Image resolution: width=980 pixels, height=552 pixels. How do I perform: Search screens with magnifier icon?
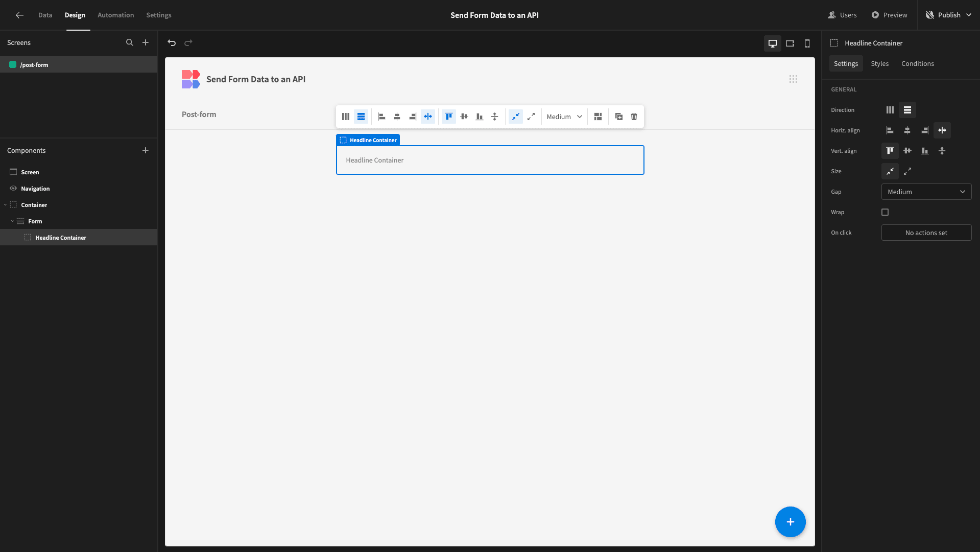(x=130, y=43)
